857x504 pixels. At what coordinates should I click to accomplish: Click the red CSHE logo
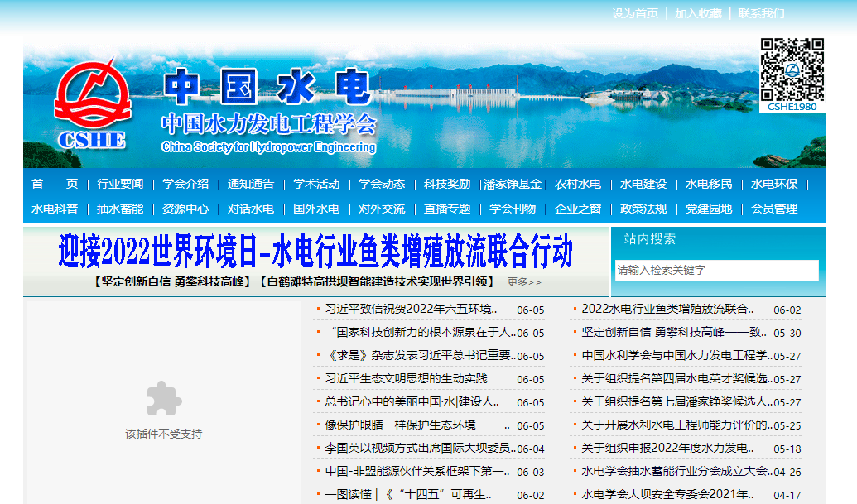coord(93,103)
